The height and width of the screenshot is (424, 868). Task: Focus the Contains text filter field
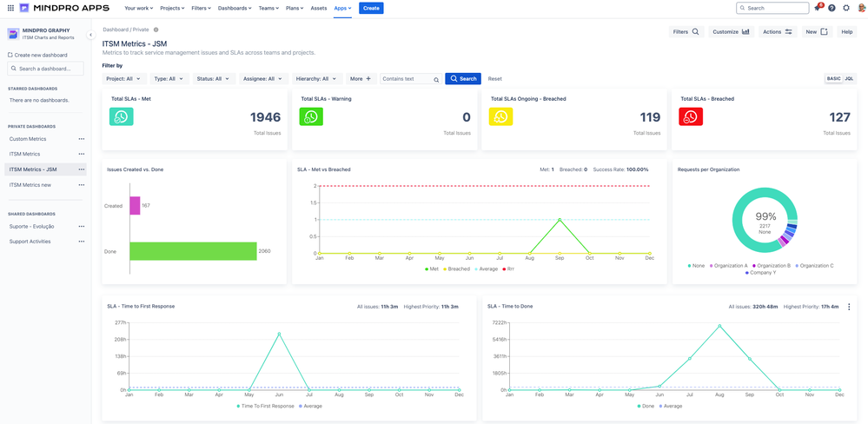point(411,79)
